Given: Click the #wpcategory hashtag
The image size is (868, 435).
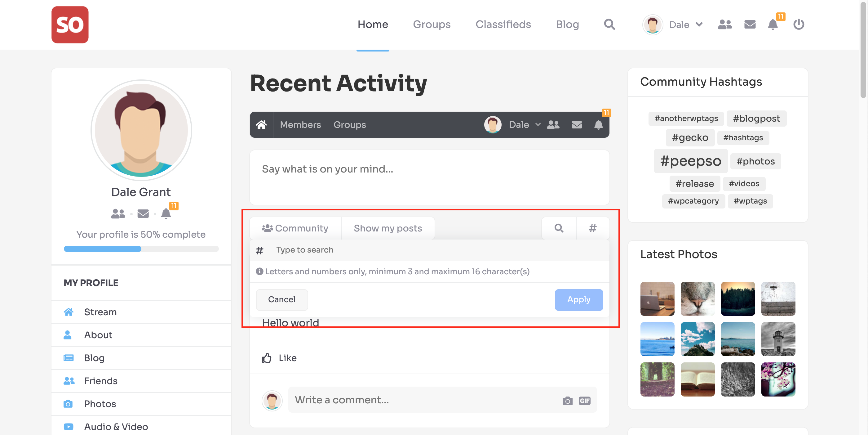Looking at the screenshot, I should (693, 201).
